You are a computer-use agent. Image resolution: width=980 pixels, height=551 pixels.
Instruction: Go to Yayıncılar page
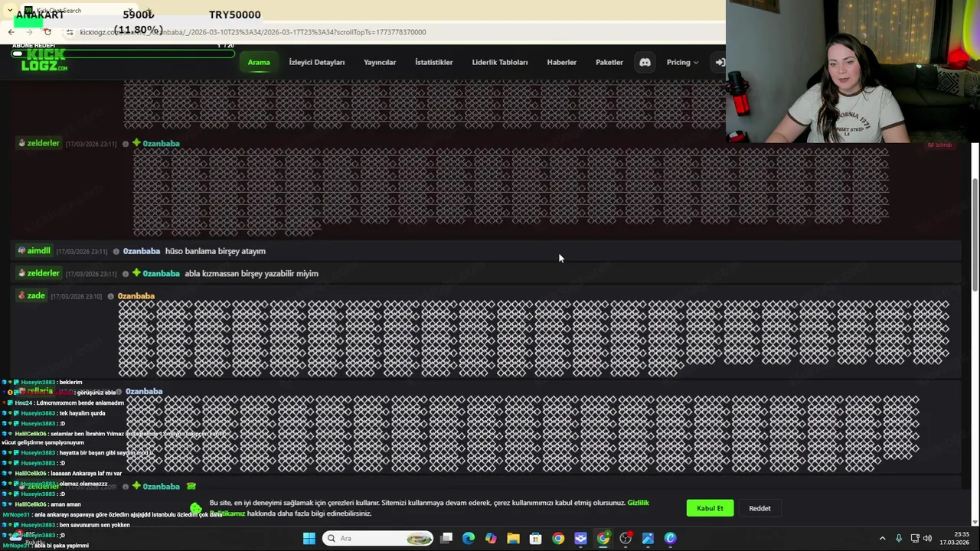tap(380, 62)
